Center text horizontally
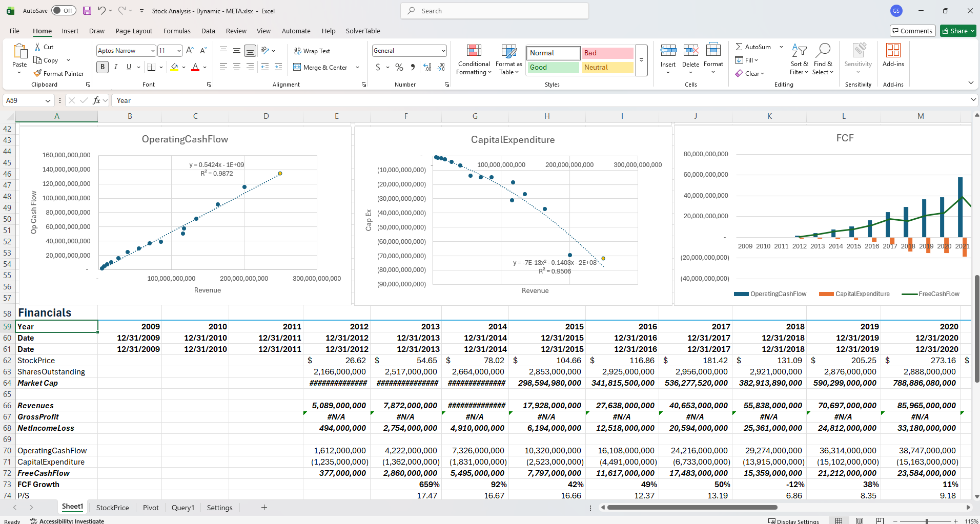 click(x=237, y=67)
